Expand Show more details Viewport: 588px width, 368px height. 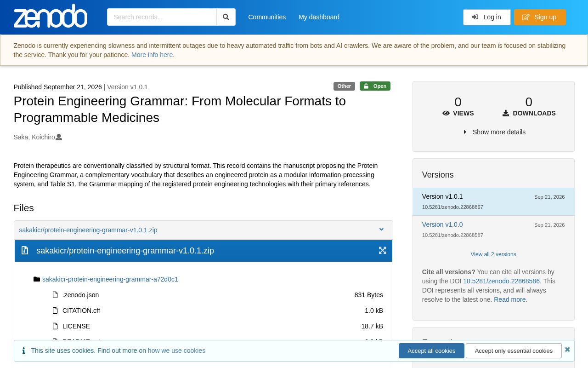pos(494,132)
